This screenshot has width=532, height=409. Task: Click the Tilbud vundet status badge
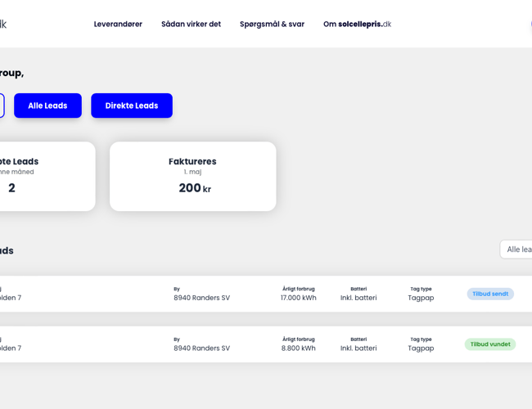(490, 344)
